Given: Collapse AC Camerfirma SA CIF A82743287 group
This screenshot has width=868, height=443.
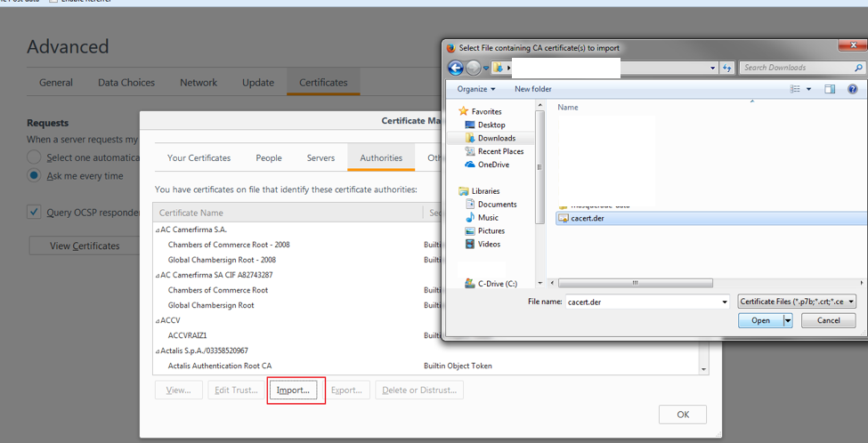Looking at the screenshot, I should point(158,275).
